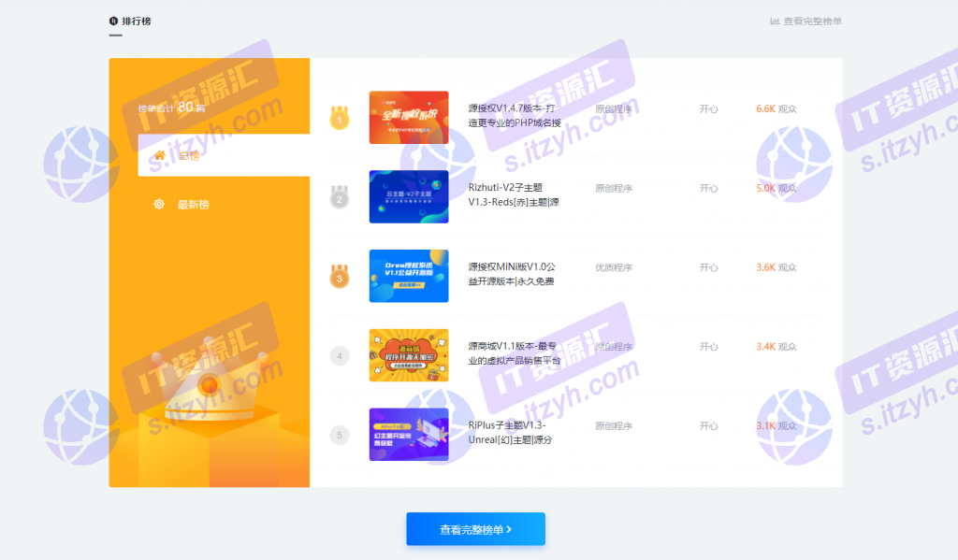Click the blue 查看完整榜单 button
This screenshot has width=958, height=560.
(476, 529)
